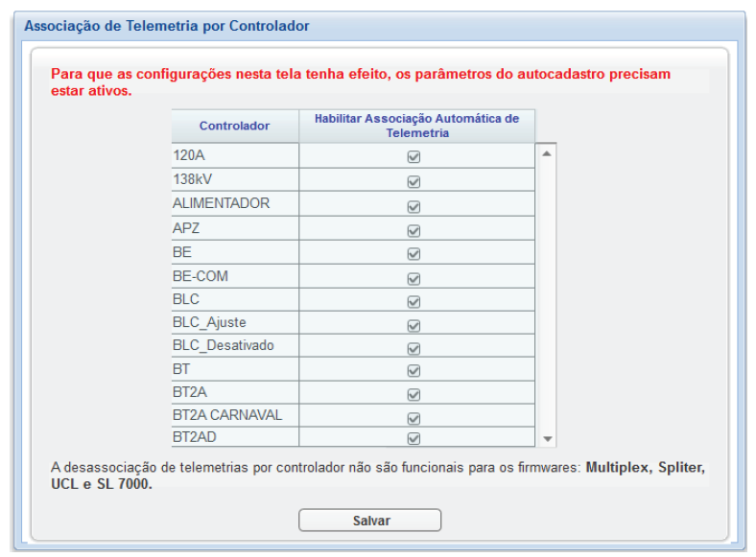Disable automatic association for APZ

414,230
